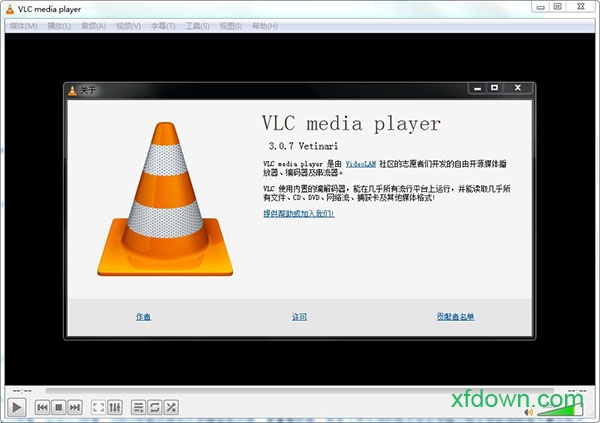Close the 关于 about dialog
The height and width of the screenshot is (423, 600).
(518, 88)
